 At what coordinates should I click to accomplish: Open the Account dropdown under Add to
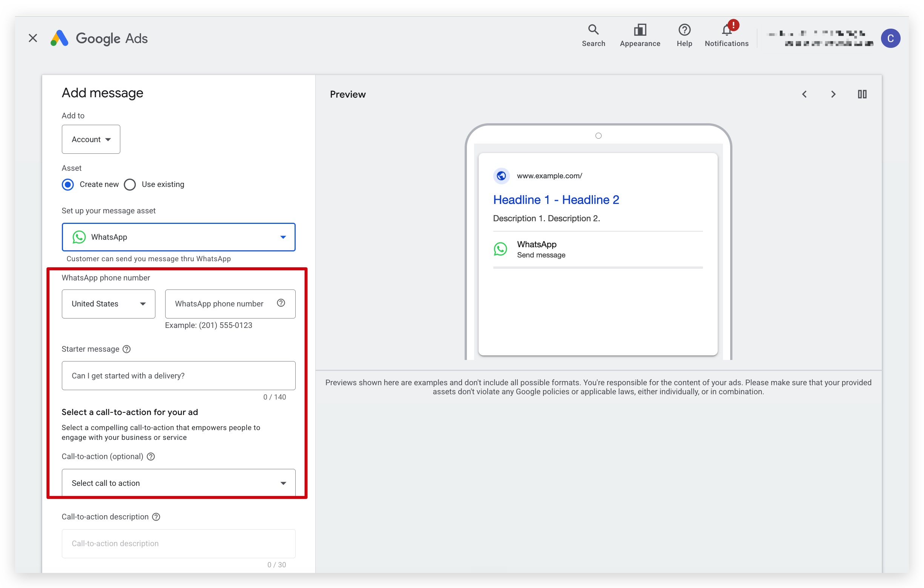91,139
